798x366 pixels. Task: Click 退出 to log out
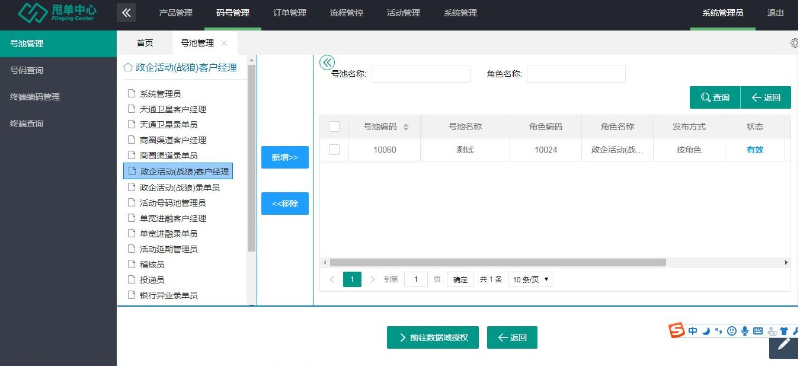(x=775, y=13)
